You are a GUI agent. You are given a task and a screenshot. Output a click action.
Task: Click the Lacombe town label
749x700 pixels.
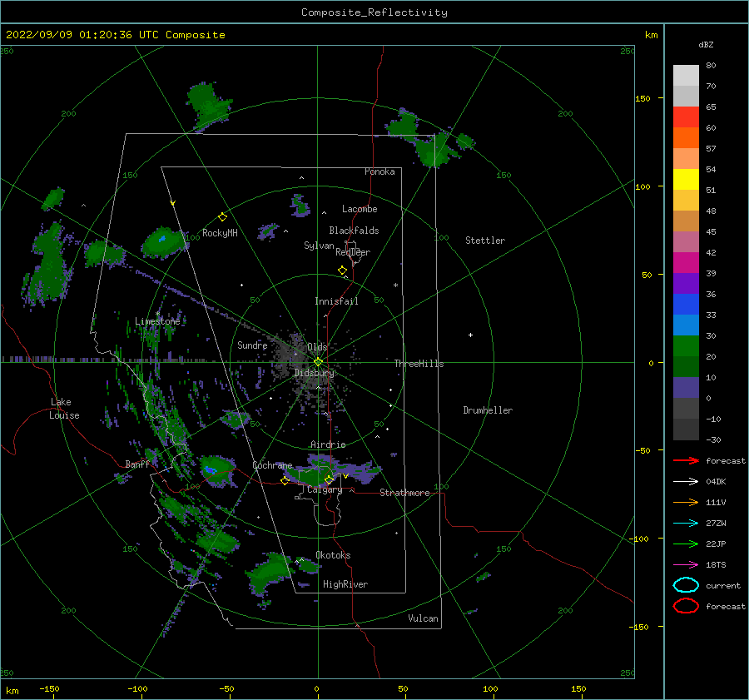[360, 209]
